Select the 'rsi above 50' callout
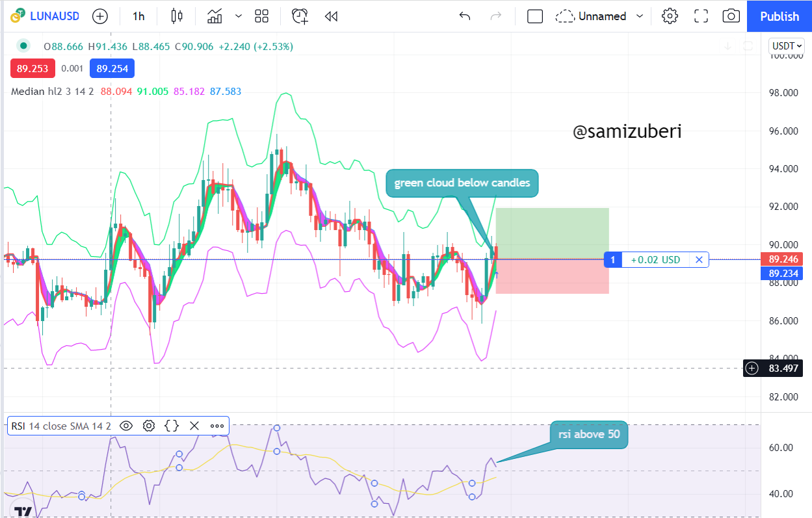This screenshot has width=812, height=518. (588, 434)
